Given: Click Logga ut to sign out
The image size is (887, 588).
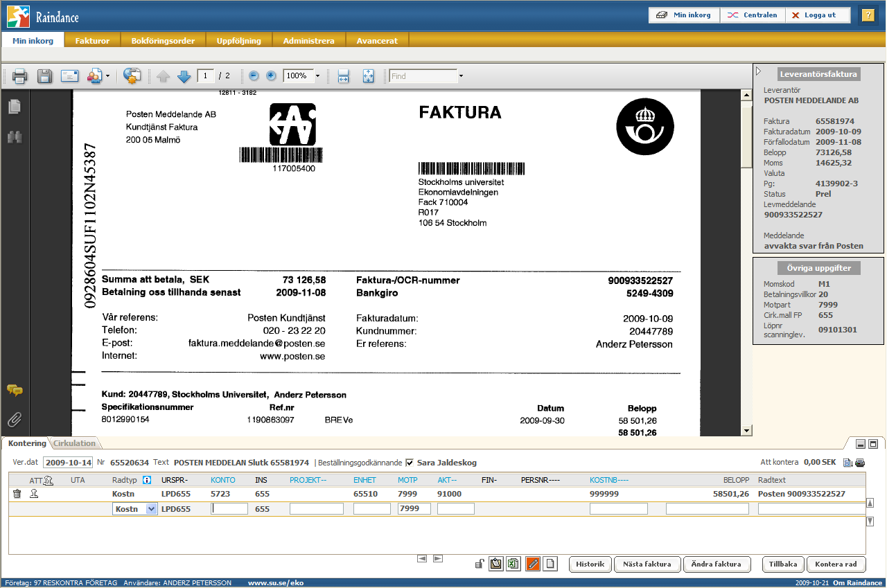Looking at the screenshot, I should coord(818,15).
